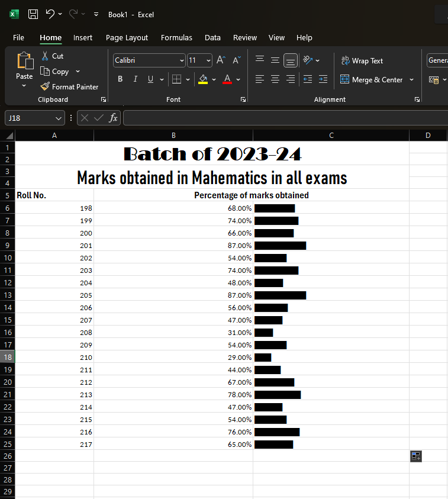Open Clipboard pane dialog launcher

pos(104,99)
